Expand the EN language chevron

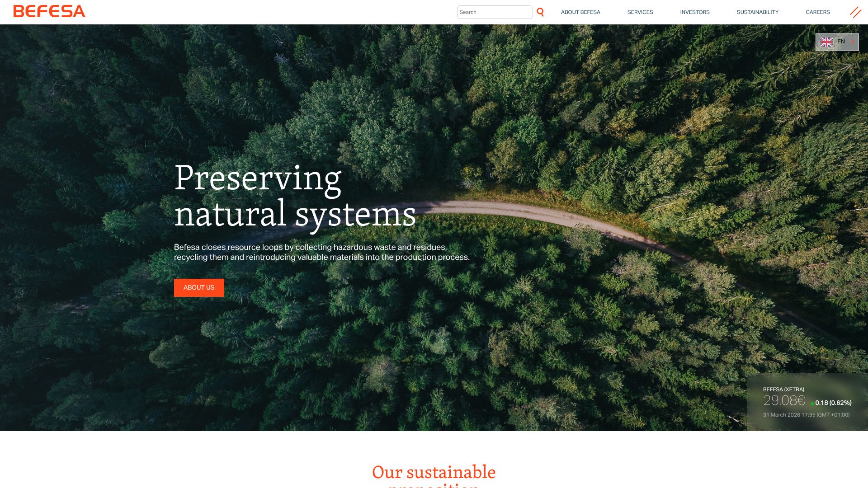852,42
